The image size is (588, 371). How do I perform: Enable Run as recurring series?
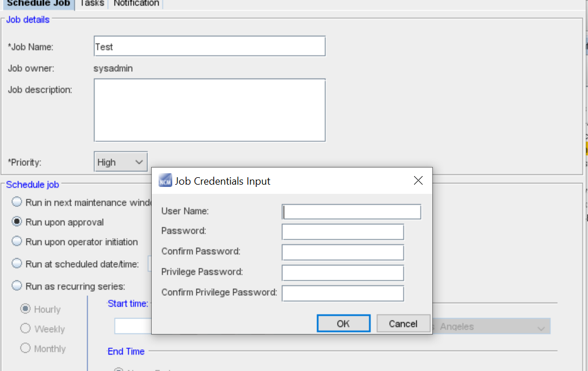(x=17, y=286)
